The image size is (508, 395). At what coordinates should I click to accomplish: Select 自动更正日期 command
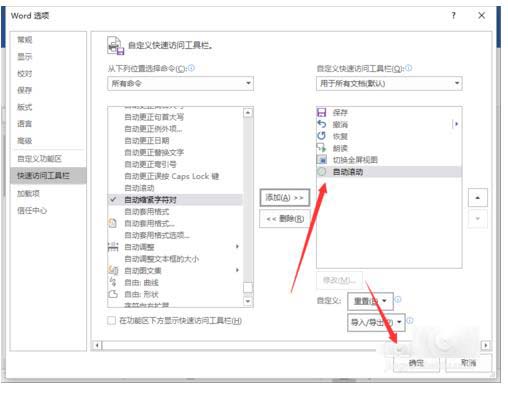(x=175, y=141)
